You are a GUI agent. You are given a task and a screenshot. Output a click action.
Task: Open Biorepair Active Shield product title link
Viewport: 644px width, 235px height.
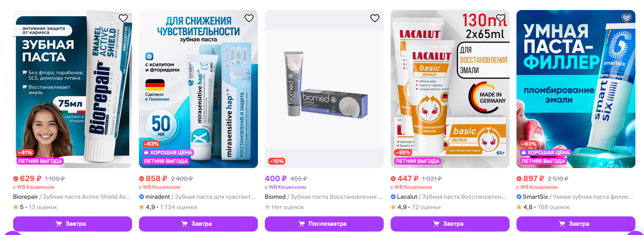(x=72, y=197)
